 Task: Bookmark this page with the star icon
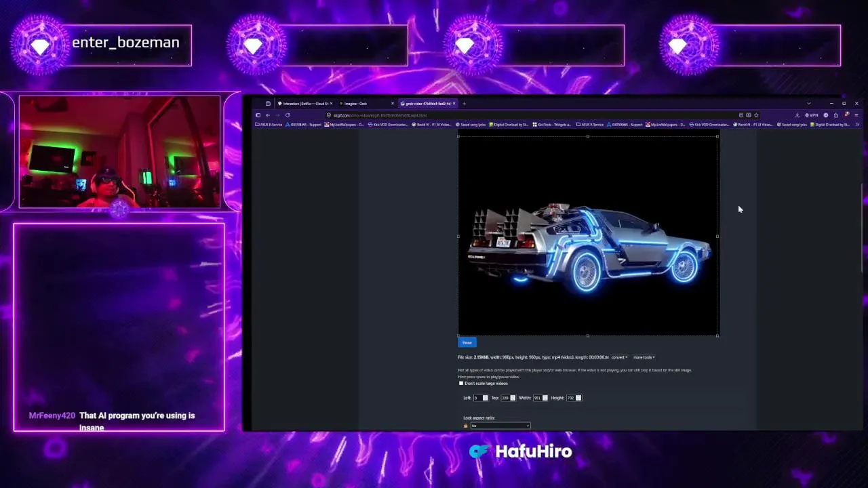click(756, 115)
